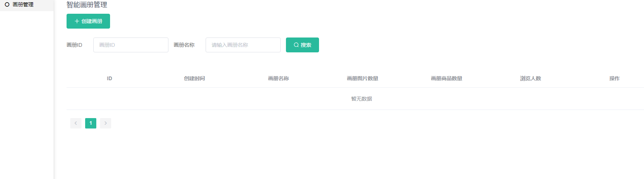Click the plus icon in 创建画册
Viewport: 644px width, 179px height.
pos(77,21)
